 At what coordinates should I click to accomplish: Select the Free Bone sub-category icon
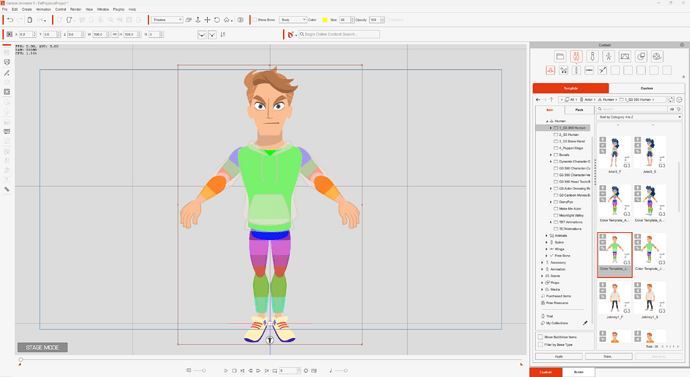point(602,70)
